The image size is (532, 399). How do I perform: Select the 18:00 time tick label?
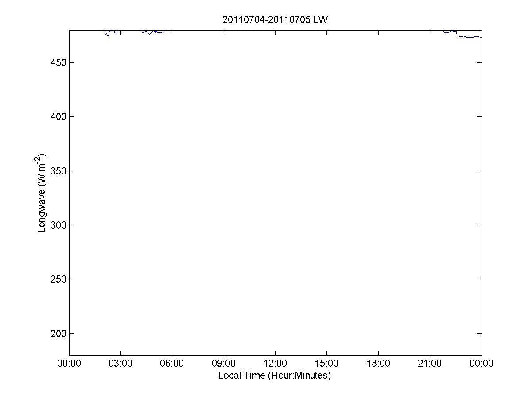pyautogui.click(x=378, y=364)
